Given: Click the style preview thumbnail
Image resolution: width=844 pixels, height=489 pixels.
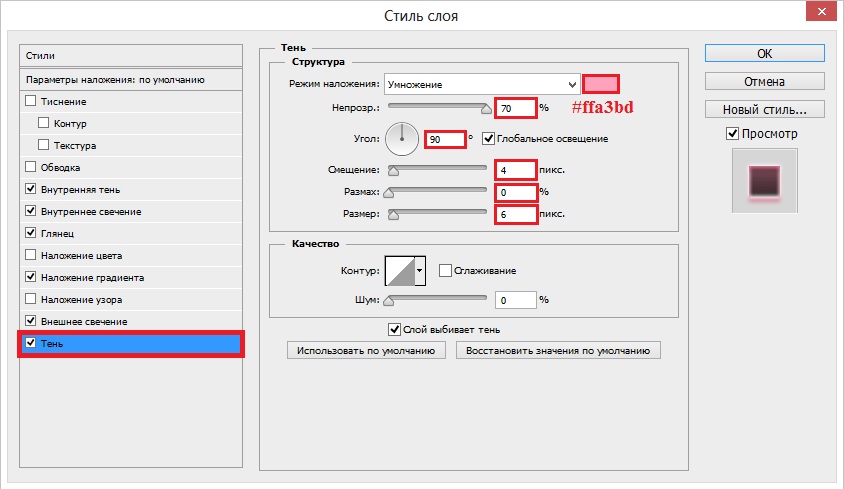Looking at the screenshot, I should [x=764, y=181].
